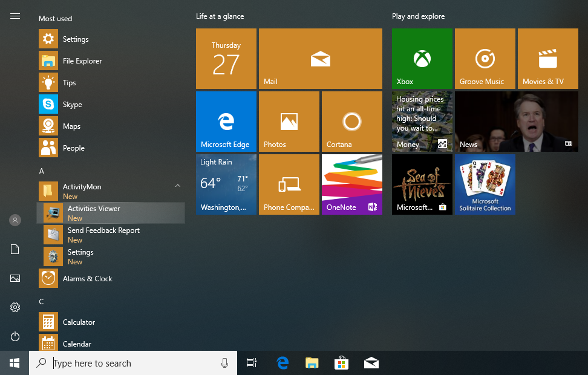Launch Microsoft Solitaire Collection tile
Image resolution: width=588 pixels, height=375 pixels.
click(485, 184)
